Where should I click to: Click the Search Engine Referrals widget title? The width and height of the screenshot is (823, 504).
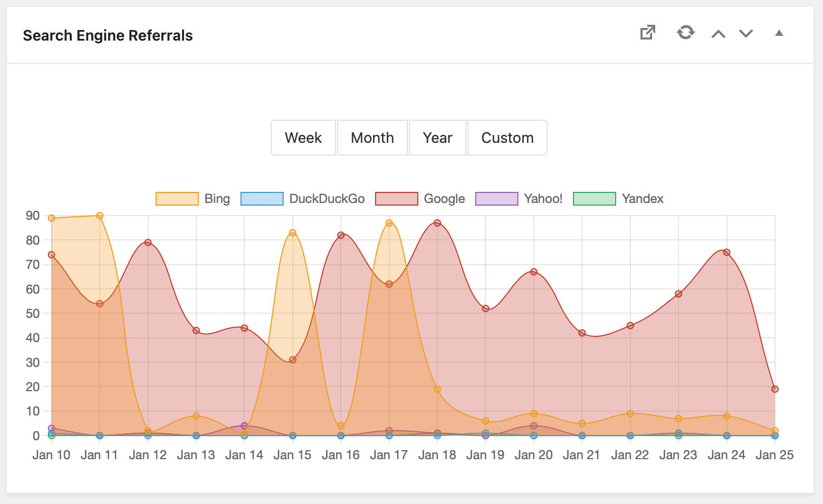tap(108, 35)
